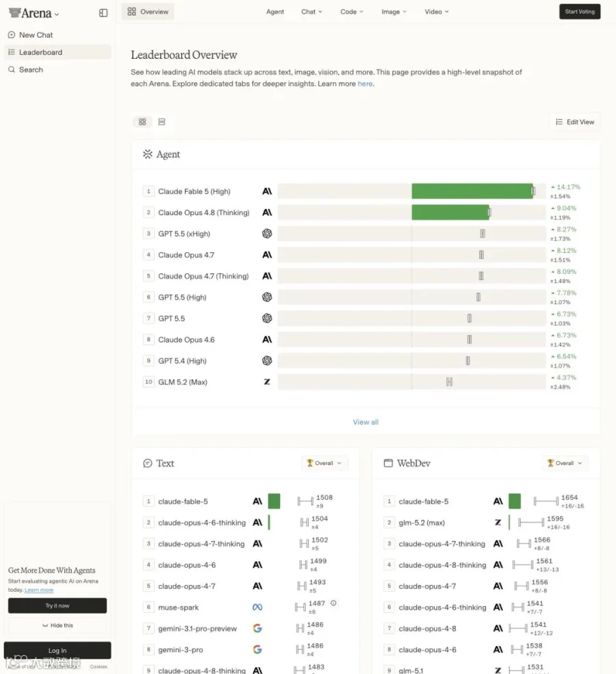Switch to grid view layout
616x674 pixels.
(x=142, y=122)
